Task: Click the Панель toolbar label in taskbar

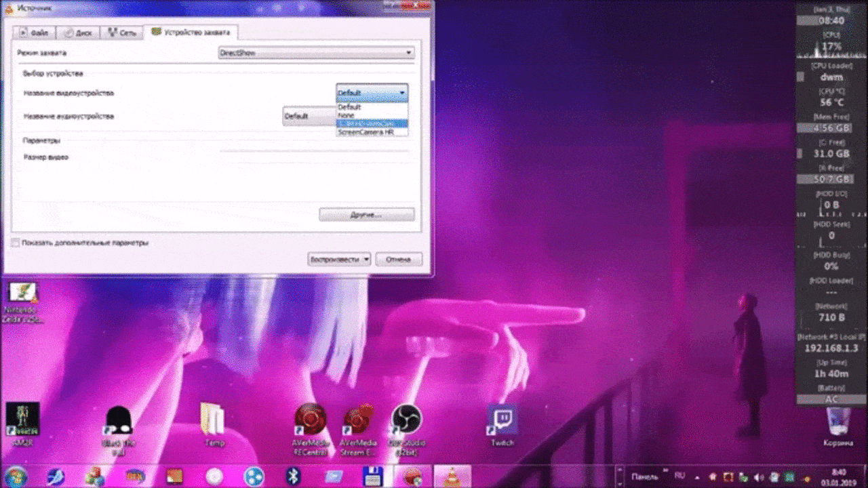Action: (644, 476)
